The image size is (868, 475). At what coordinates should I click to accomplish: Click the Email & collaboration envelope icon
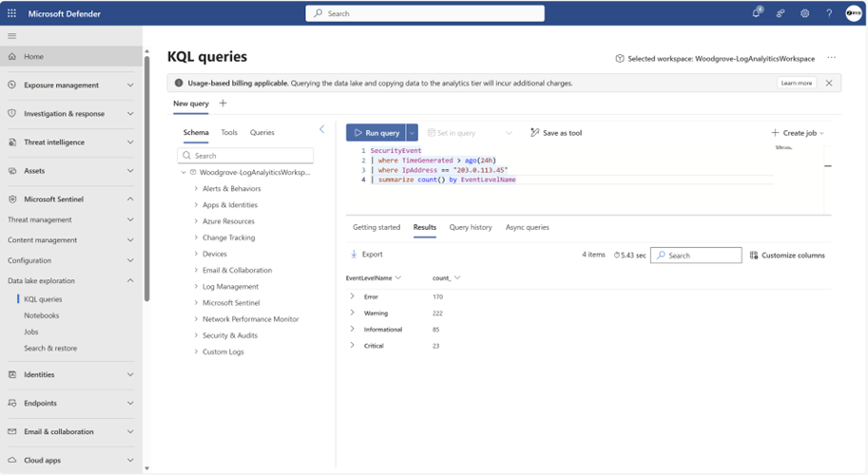point(12,431)
